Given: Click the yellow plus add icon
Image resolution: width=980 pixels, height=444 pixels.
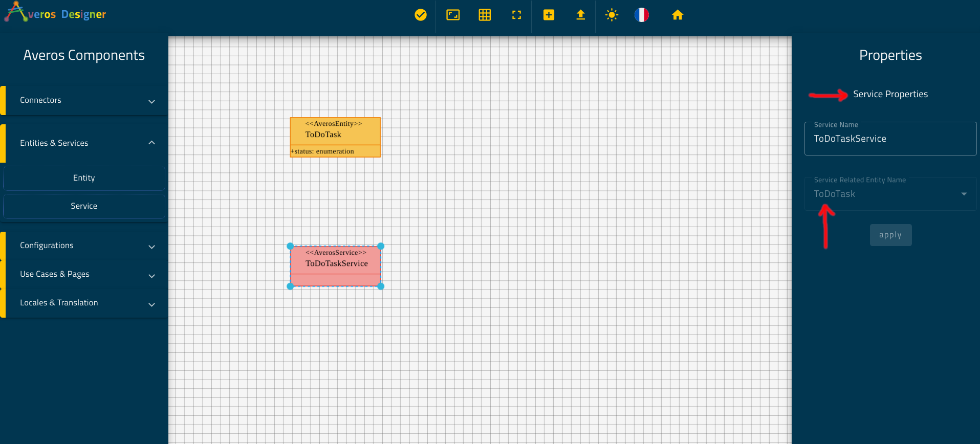Looking at the screenshot, I should (x=549, y=15).
